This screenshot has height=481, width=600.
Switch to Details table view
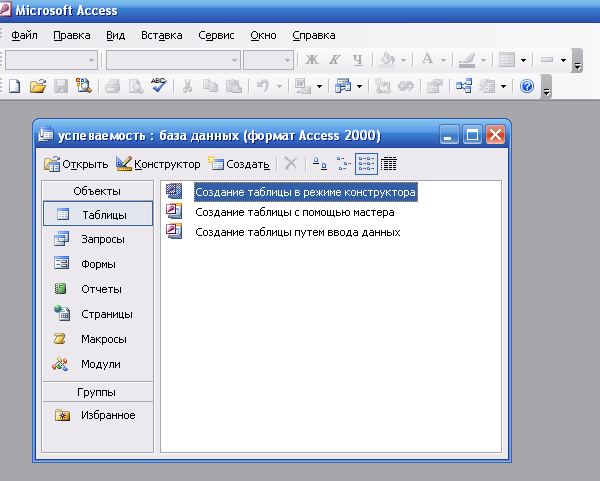389,164
